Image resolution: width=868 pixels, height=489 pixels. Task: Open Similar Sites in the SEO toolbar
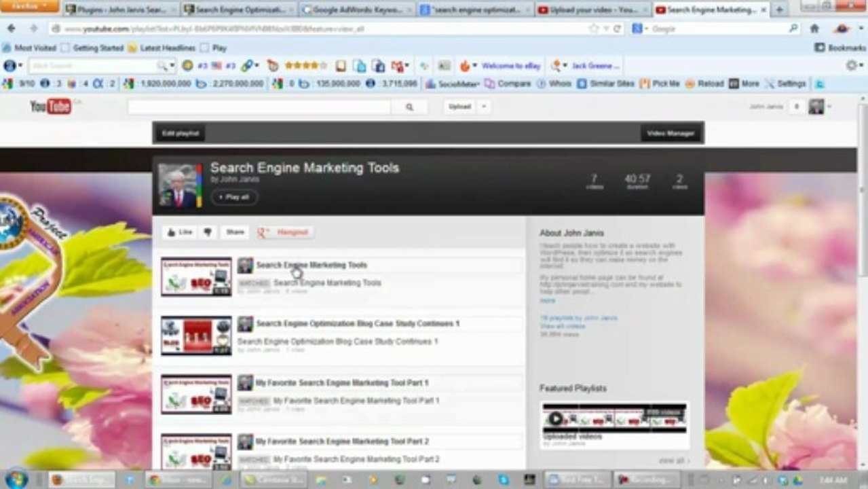606,84
